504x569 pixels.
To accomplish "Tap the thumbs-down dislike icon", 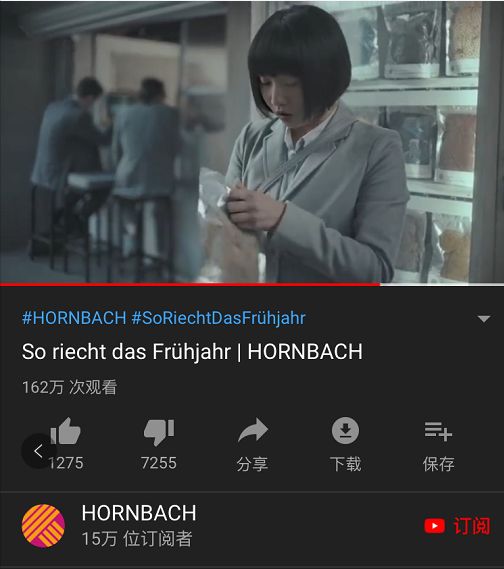I will point(159,432).
